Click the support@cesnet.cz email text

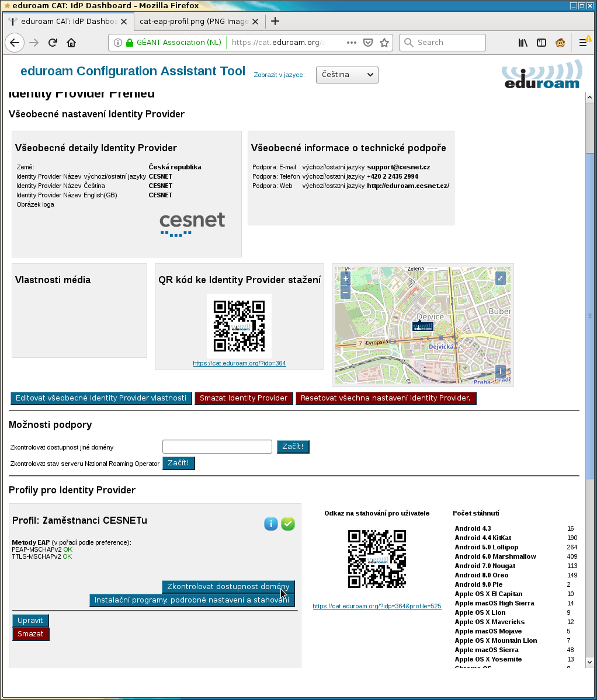tap(399, 167)
